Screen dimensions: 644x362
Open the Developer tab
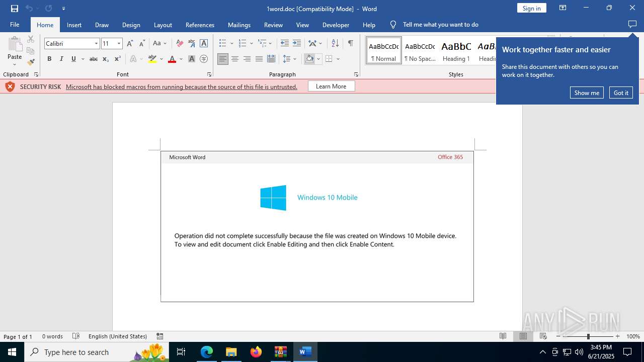tap(336, 25)
